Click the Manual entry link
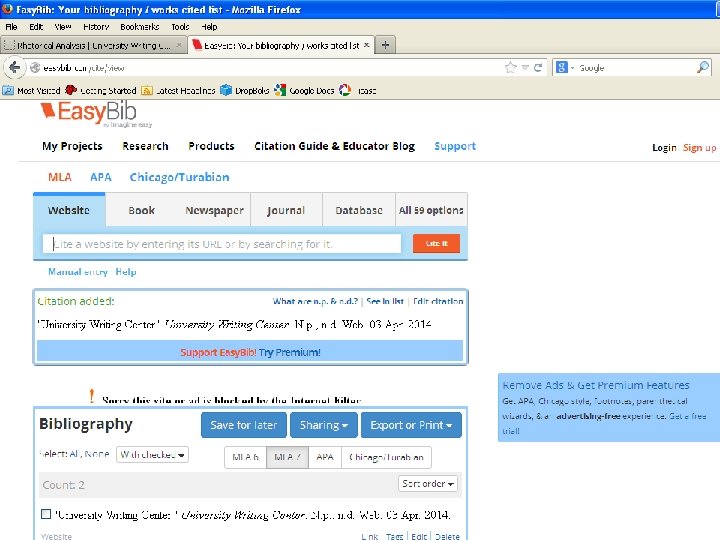 coord(78,272)
